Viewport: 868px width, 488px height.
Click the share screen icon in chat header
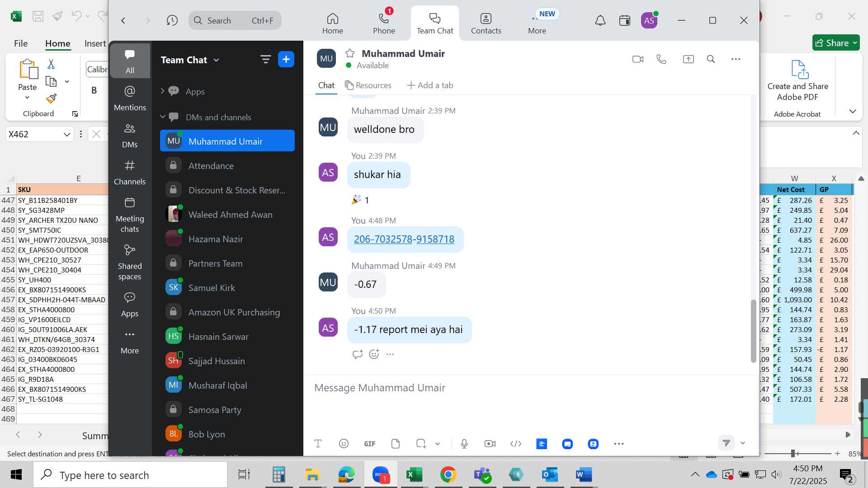click(x=688, y=59)
